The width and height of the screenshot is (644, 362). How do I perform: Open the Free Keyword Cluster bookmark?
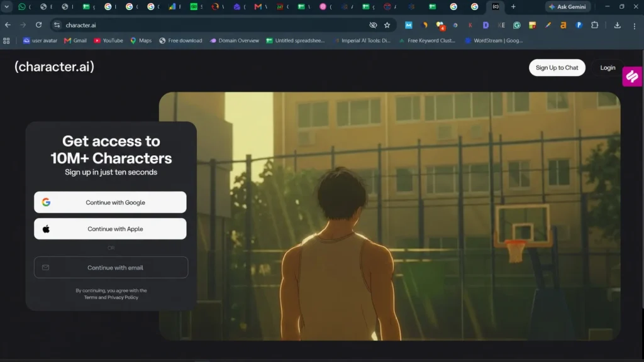427,41
